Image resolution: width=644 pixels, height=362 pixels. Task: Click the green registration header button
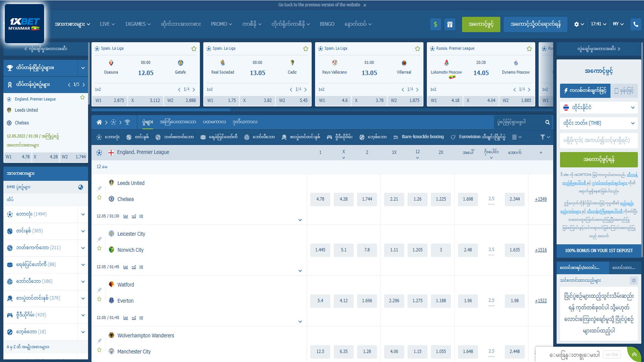click(481, 24)
